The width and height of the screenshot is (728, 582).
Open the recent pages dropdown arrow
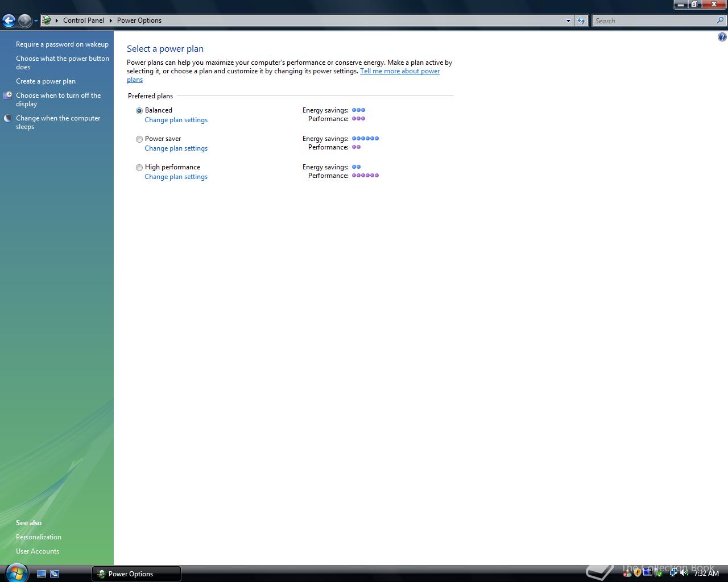[x=36, y=21]
